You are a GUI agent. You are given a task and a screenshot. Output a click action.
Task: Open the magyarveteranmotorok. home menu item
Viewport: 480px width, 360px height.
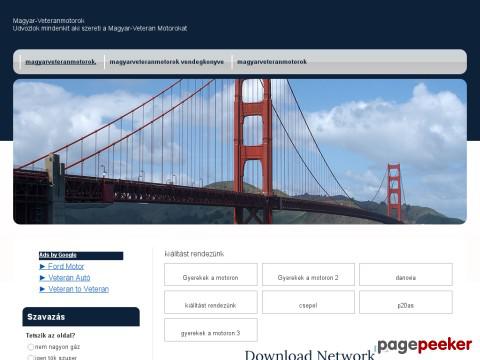pyautogui.click(x=61, y=62)
